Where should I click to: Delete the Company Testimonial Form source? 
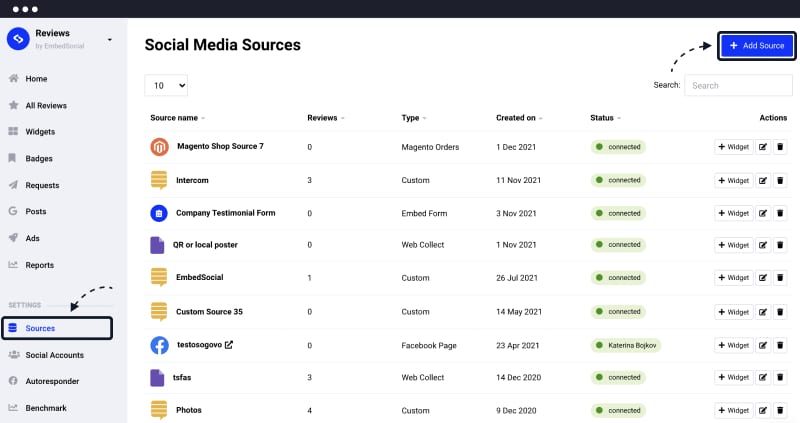780,213
